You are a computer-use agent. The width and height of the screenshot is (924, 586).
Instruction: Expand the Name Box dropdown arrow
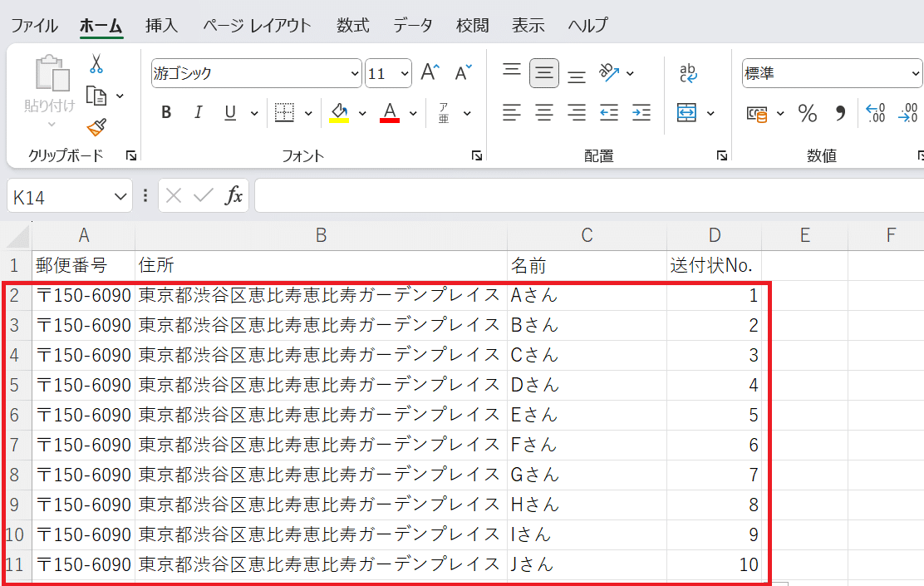120,196
